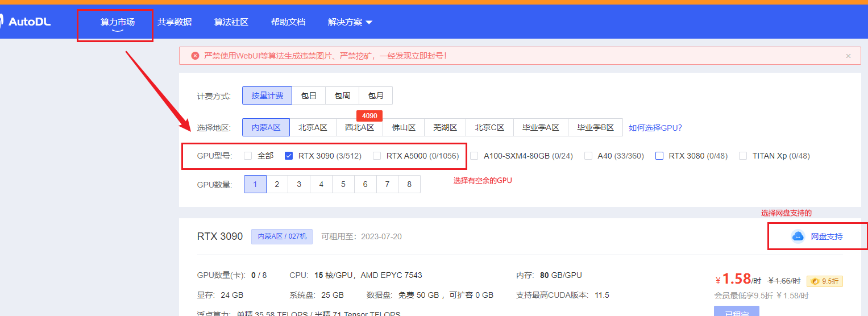Screen dimensions: 868x316
Task: Choose 包月 billing method
Action: (376, 95)
